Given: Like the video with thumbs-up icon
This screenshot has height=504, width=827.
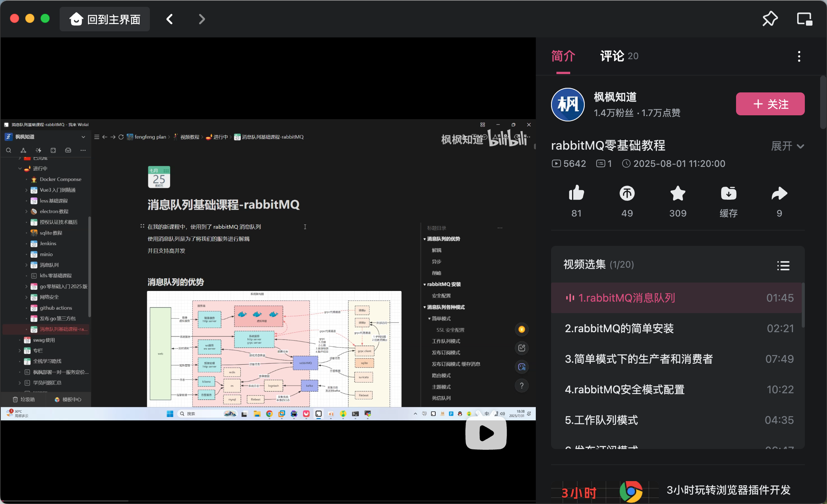Looking at the screenshot, I should (x=576, y=193).
